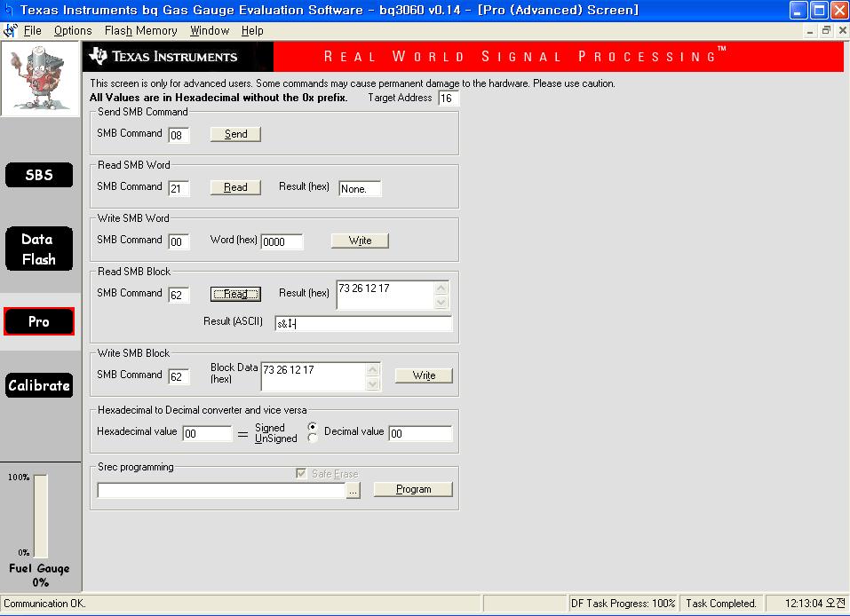Click the Decimal value field
This screenshot has width=850, height=616.
420,433
